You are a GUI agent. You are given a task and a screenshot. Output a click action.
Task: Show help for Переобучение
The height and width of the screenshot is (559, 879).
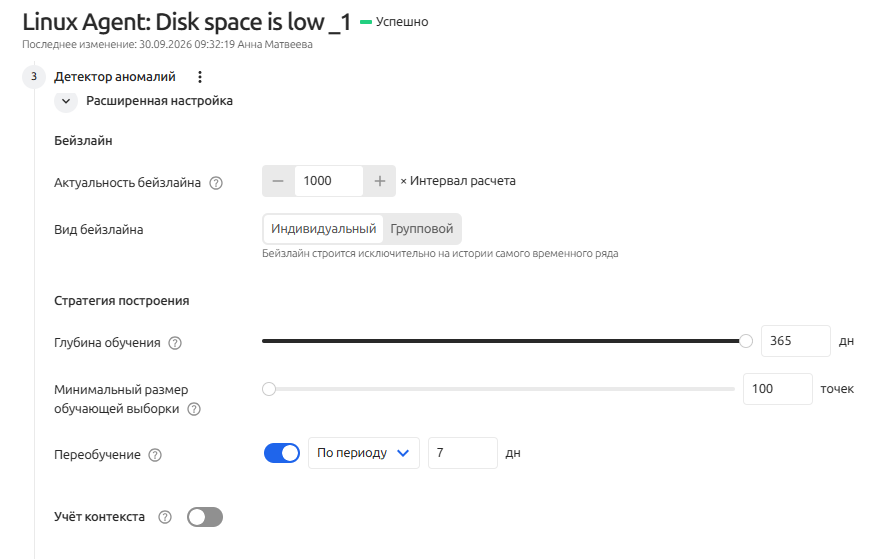[x=155, y=455]
